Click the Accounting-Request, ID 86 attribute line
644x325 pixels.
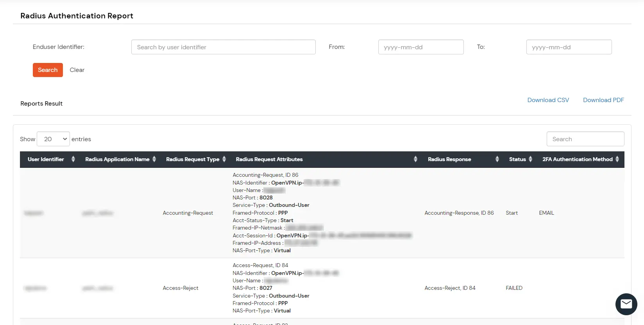point(265,175)
